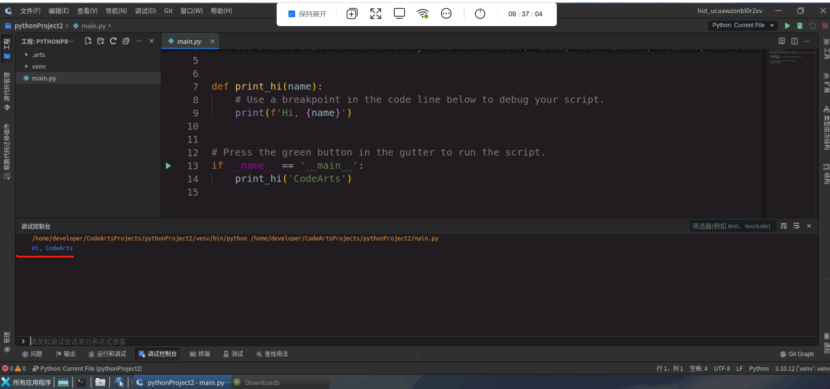Image resolution: width=830 pixels, height=389 pixels.
Task: Open the 文件(F) menu
Action: pyautogui.click(x=31, y=11)
